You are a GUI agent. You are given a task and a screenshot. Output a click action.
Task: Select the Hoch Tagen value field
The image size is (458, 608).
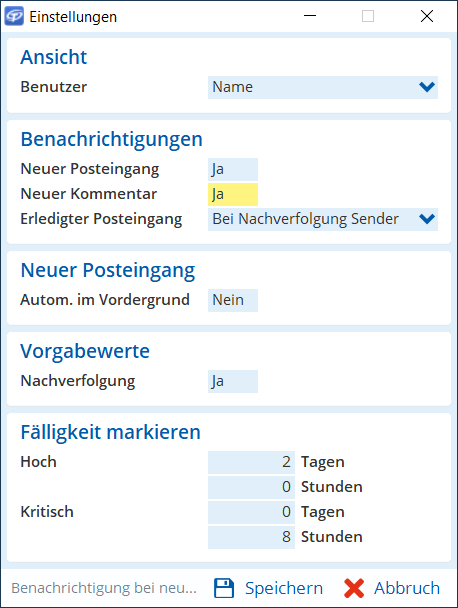pyautogui.click(x=251, y=462)
